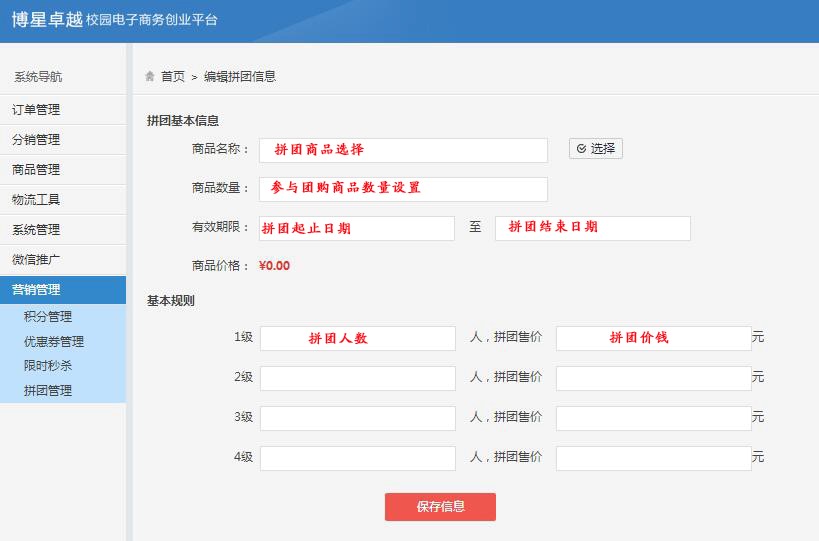Select 拼团管理 submenu item
The image size is (819, 541).
pyautogui.click(x=48, y=391)
